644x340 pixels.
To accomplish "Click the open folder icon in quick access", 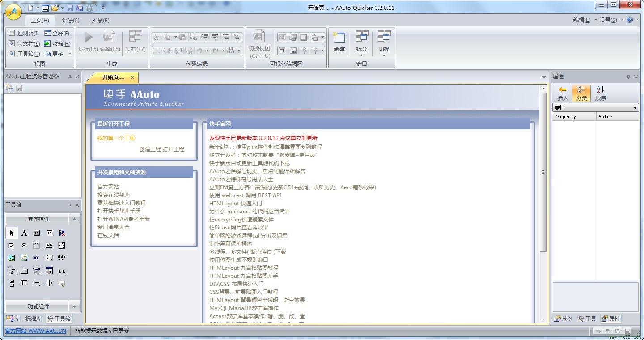I will click(x=55, y=8).
